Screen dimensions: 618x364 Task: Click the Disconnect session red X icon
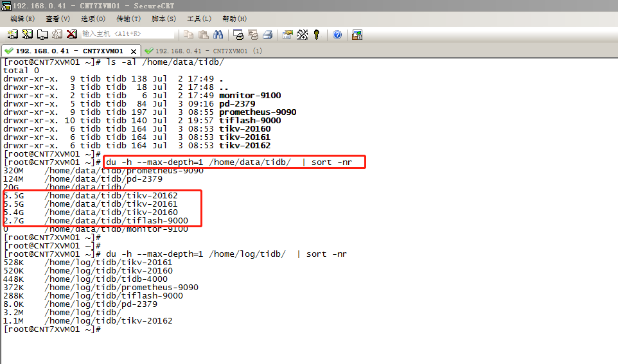tap(72, 35)
